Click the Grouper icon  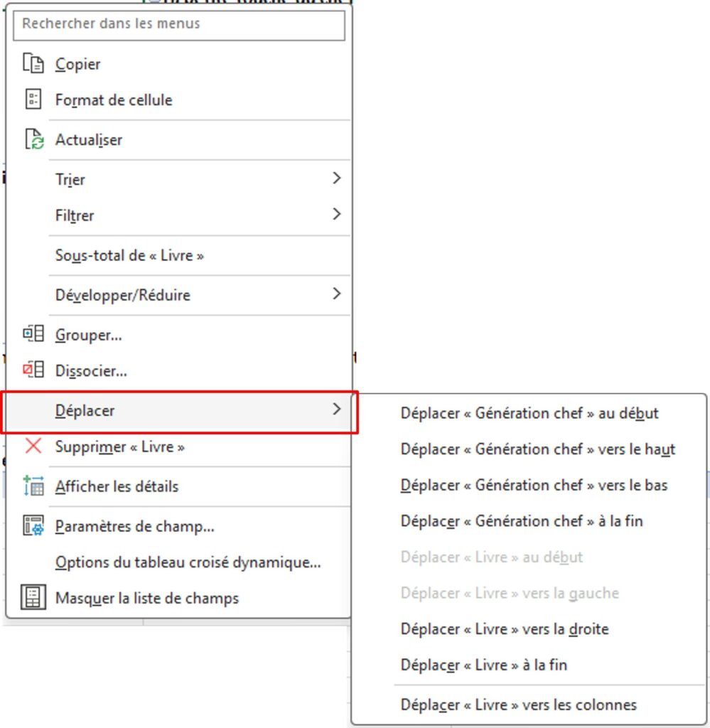[x=33, y=334]
